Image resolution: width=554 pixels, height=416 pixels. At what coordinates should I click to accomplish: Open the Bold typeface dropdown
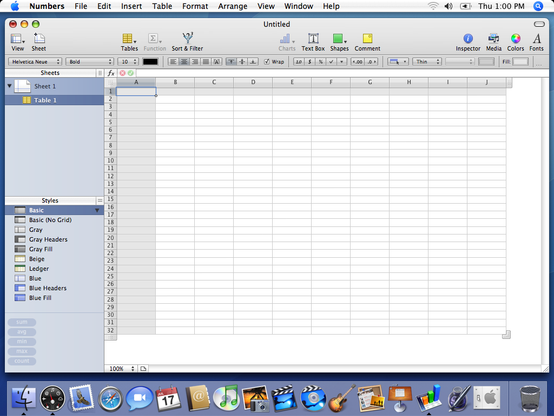coord(89,62)
